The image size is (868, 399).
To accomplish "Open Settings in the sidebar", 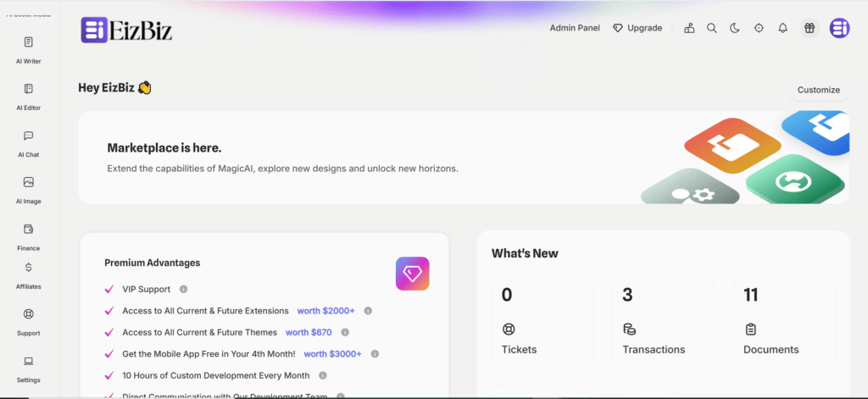I will [x=29, y=362].
